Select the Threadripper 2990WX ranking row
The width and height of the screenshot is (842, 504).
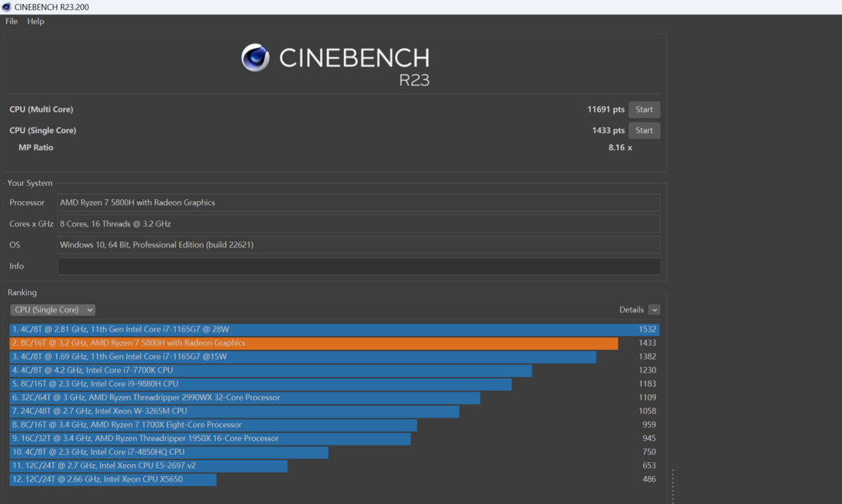pos(335,397)
